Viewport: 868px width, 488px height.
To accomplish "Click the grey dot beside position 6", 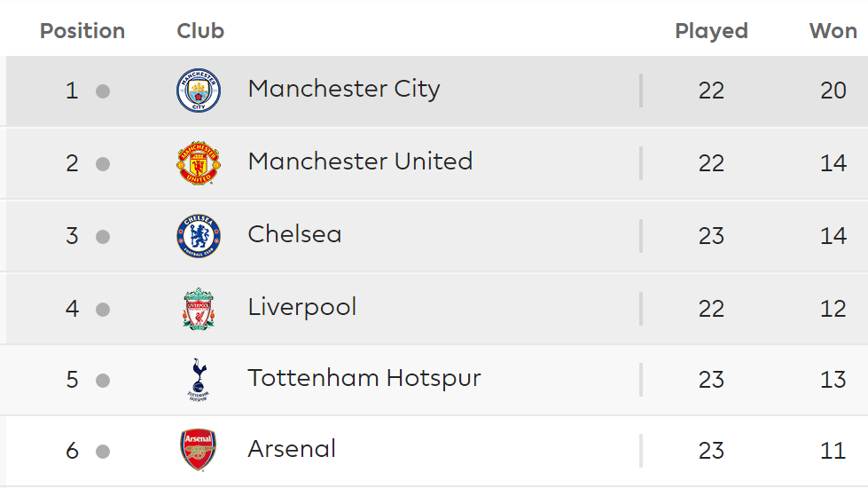I will point(103,452).
